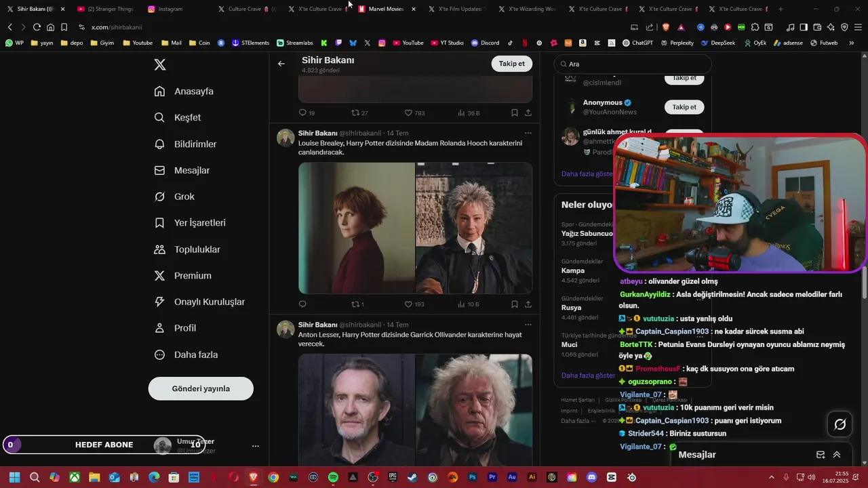Open more options on Anton Lesser post
This screenshot has width=868, height=488.
point(528,325)
